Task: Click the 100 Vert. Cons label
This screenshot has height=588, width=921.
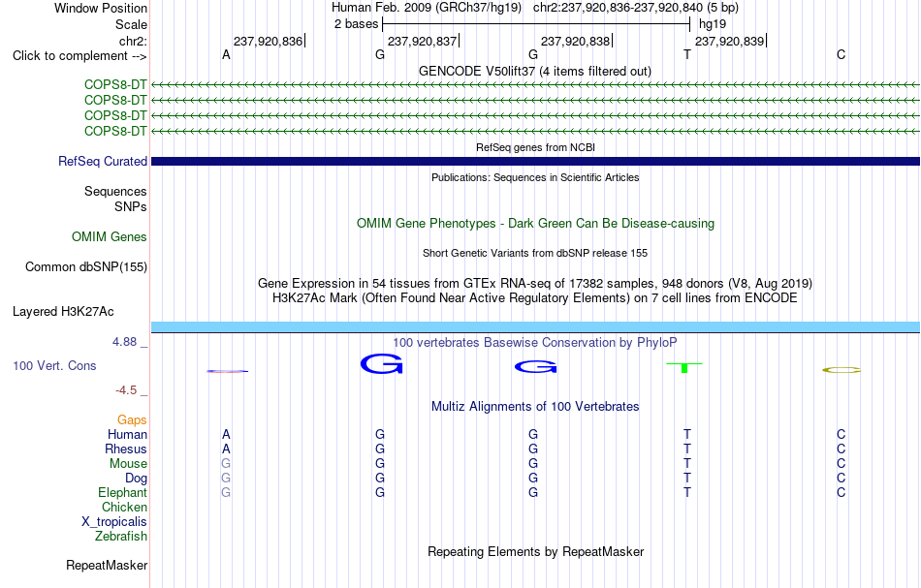Action: 54,365
